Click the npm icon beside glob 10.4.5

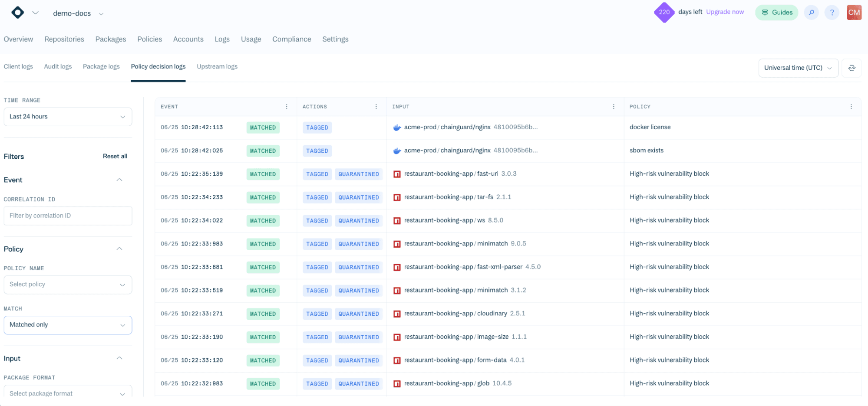click(397, 384)
